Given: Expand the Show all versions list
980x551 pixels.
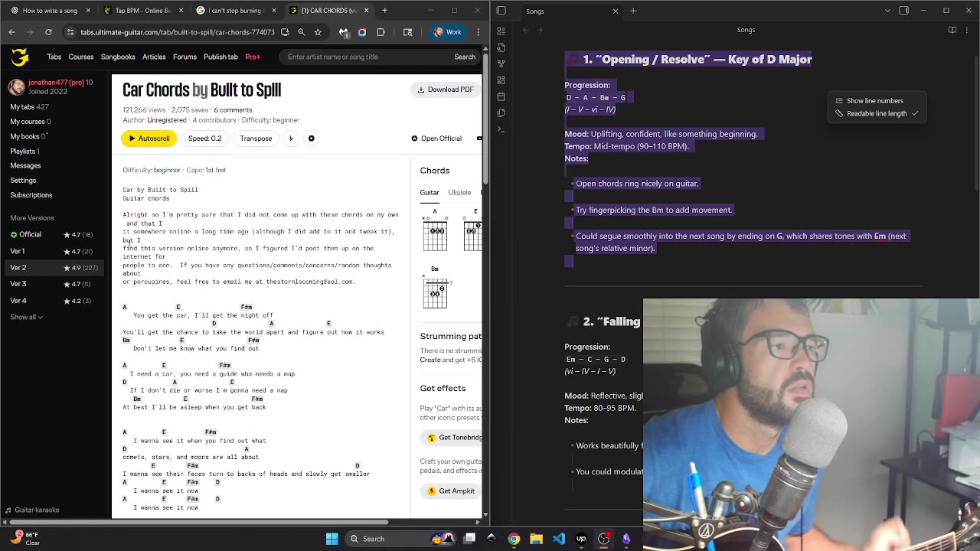Looking at the screenshot, I should click(x=27, y=317).
